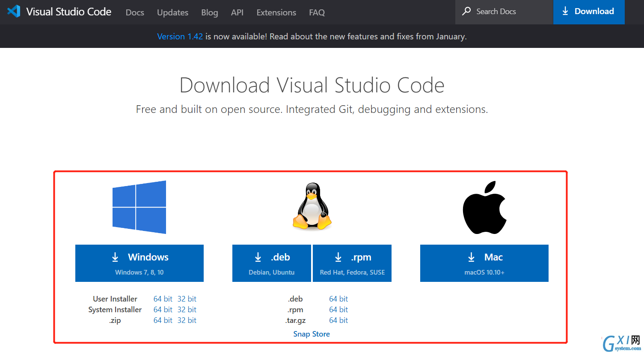The height and width of the screenshot is (352, 644).
Task: Download the .deb Debian, Ubuntu package
Action: click(x=272, y=263)
